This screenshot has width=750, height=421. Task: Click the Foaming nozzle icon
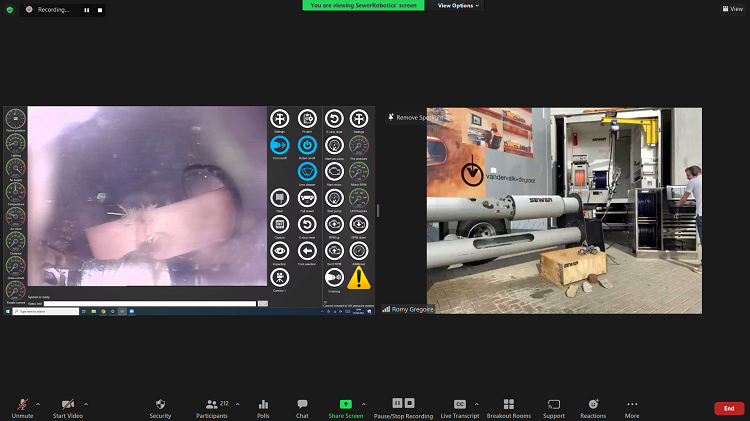point(334,277)
